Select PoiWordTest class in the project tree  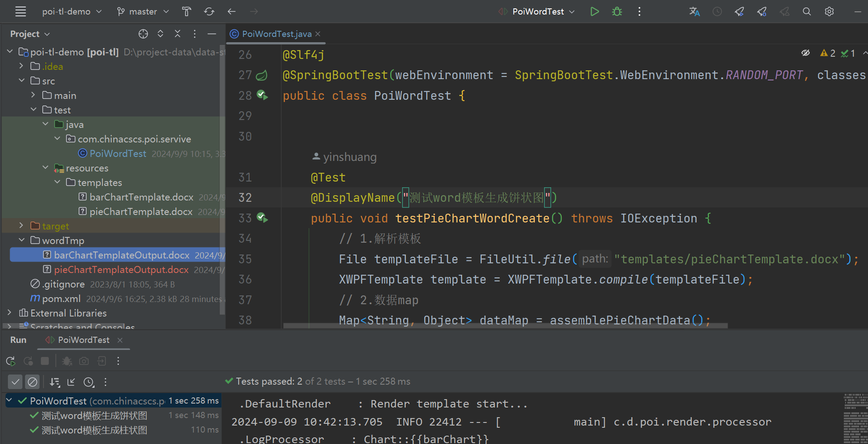click(x=118, y=153)
